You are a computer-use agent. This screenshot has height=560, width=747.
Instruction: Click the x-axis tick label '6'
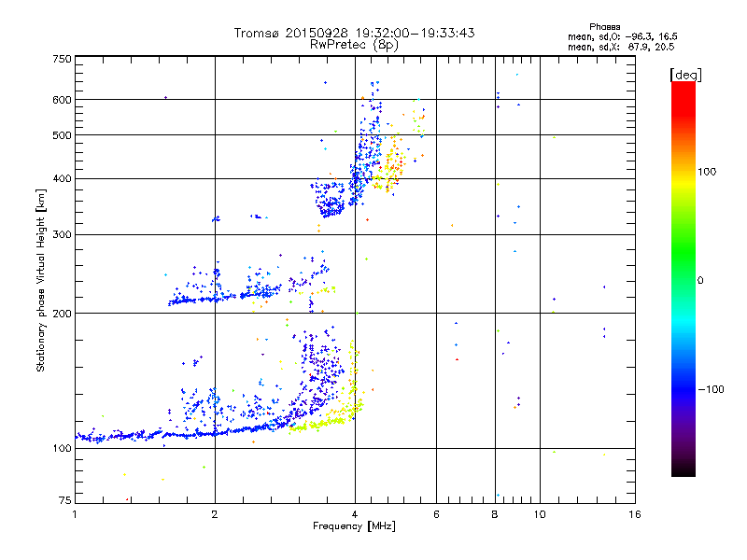click(436, 514)
